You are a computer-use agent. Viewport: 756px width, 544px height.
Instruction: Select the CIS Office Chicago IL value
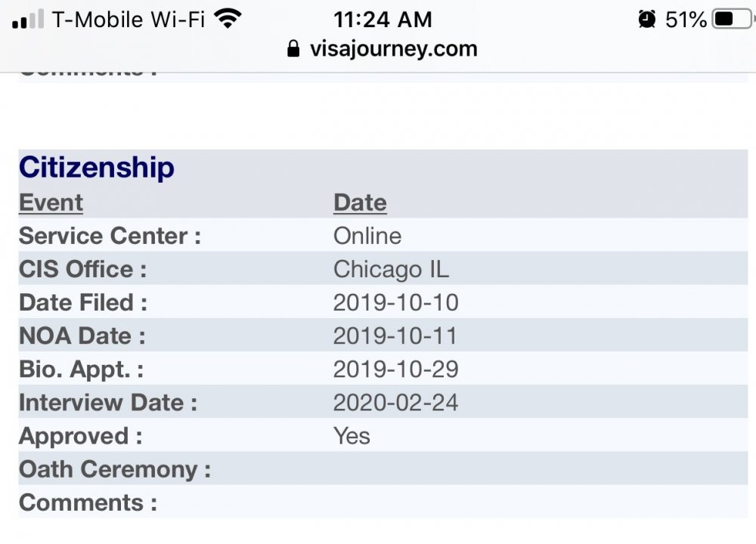[391, 269]
